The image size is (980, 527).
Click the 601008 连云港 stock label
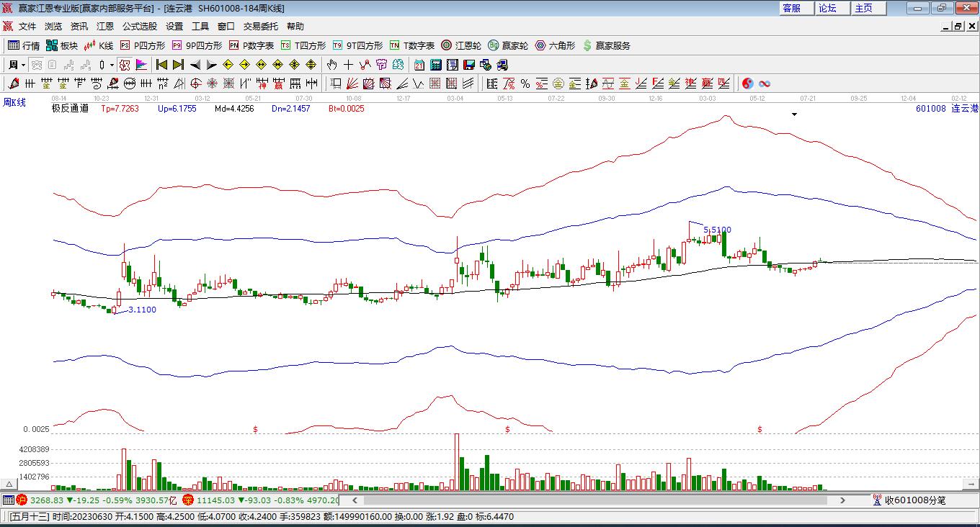point(947,109)
